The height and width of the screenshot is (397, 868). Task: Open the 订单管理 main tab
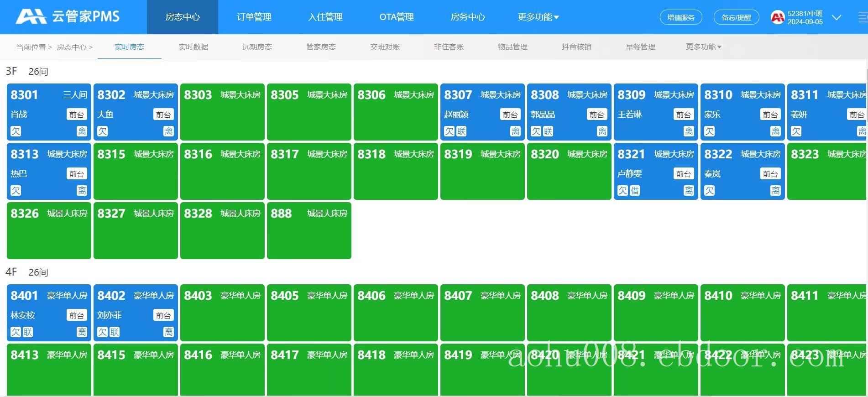pyautogui.click(x=254, y=17)
